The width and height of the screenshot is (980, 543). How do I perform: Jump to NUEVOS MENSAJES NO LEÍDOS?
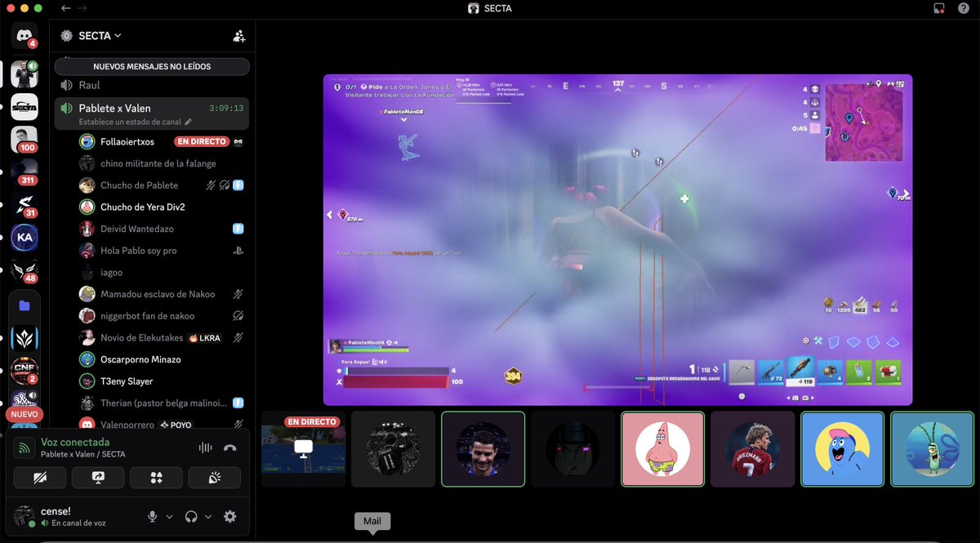tap(152, 66)
